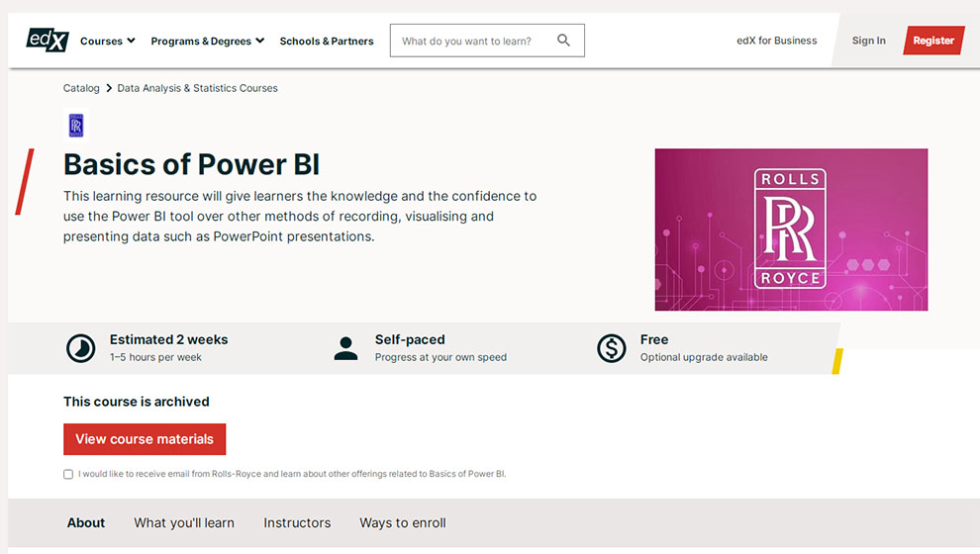Click the breadcrumb chevron after Catalog
This screenshot has width=980, height=554.
point(109,88)
